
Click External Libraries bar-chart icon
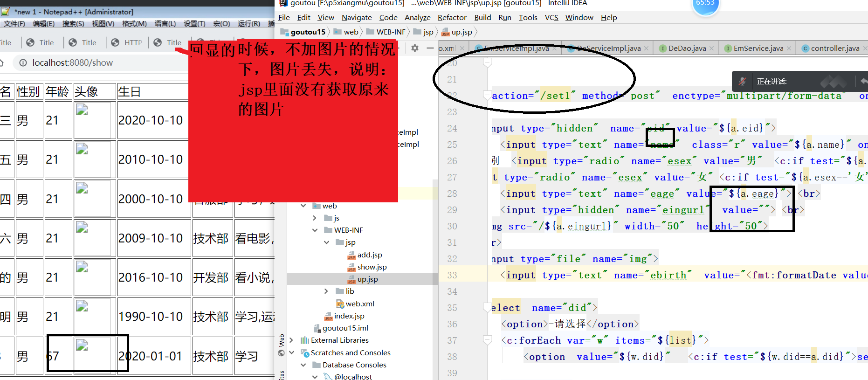click(305, 340)
